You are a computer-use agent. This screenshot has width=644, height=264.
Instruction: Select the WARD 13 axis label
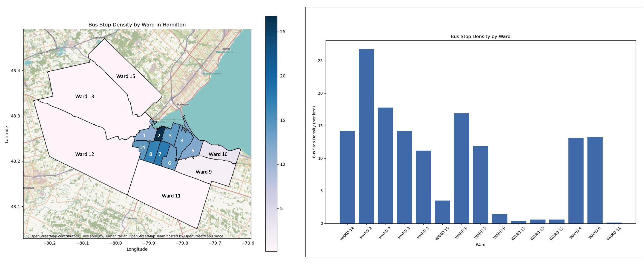click(x=518, y=233)
